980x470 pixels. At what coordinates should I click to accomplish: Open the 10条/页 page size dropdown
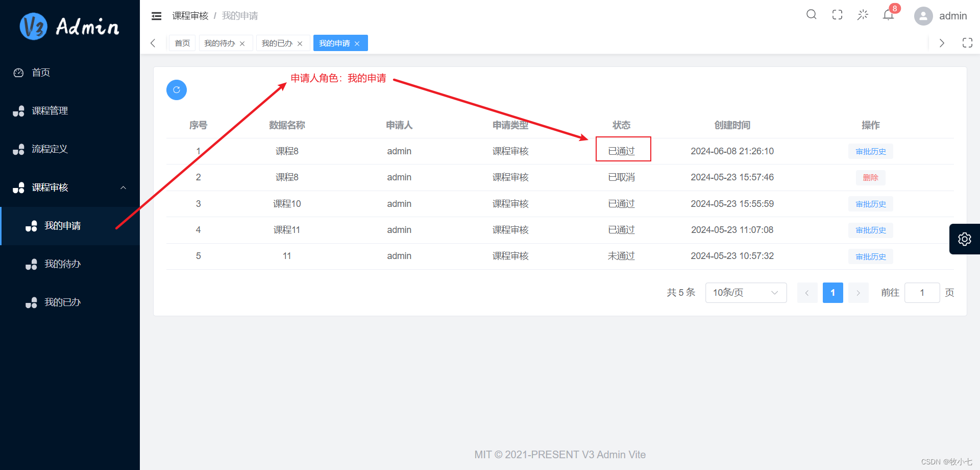746,293
